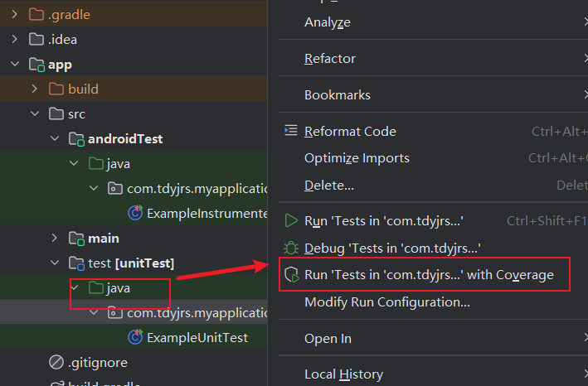Click the Debug bug icon
The width and height of the screenshot is (588, 386).
click(x=291, y=248)
